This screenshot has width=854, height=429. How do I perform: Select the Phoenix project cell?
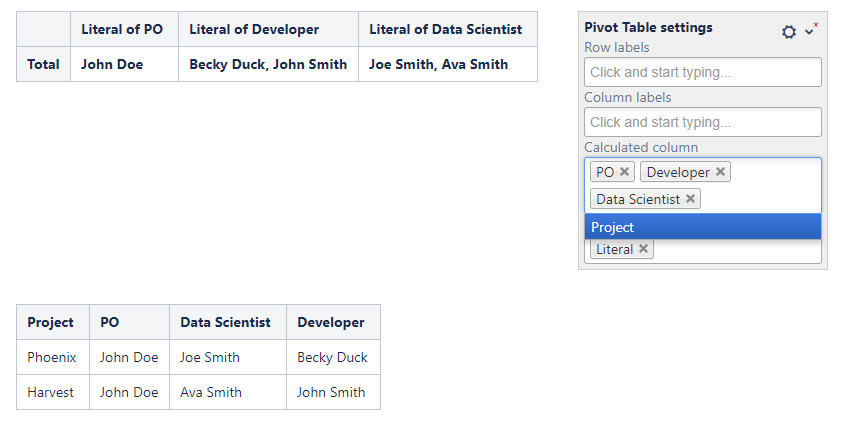52,357
